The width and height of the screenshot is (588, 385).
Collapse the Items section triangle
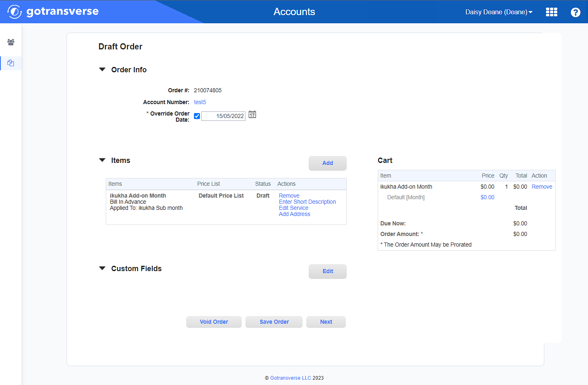click(x=102, y=160)
